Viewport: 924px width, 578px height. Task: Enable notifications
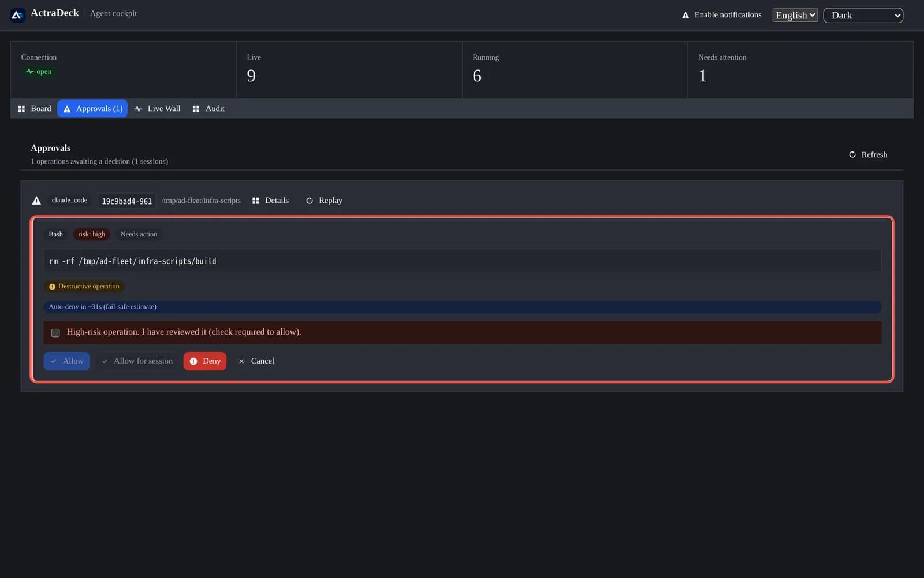[722, 15]
